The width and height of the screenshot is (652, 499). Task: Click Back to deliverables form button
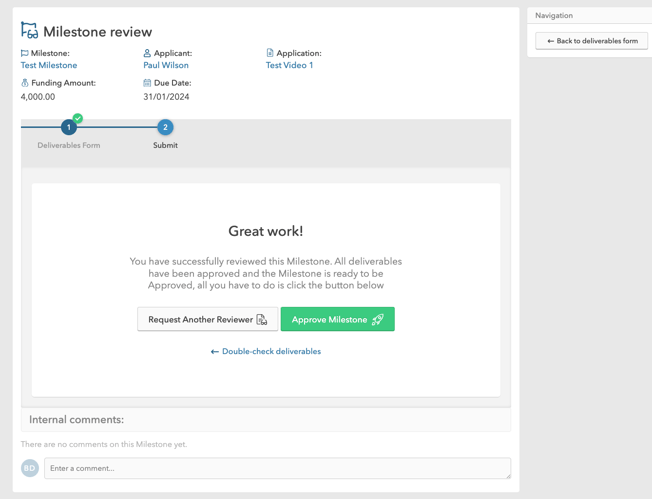click(x=591, y=41)
